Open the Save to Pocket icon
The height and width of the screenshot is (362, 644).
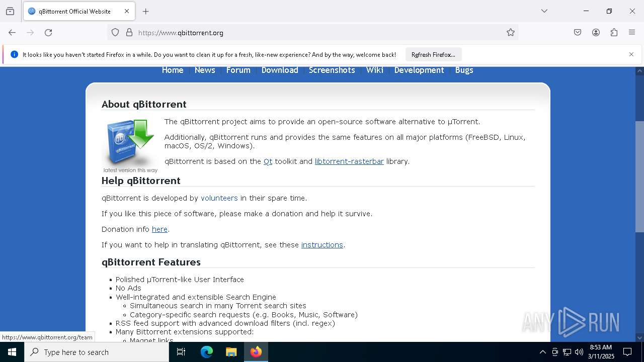578,33
